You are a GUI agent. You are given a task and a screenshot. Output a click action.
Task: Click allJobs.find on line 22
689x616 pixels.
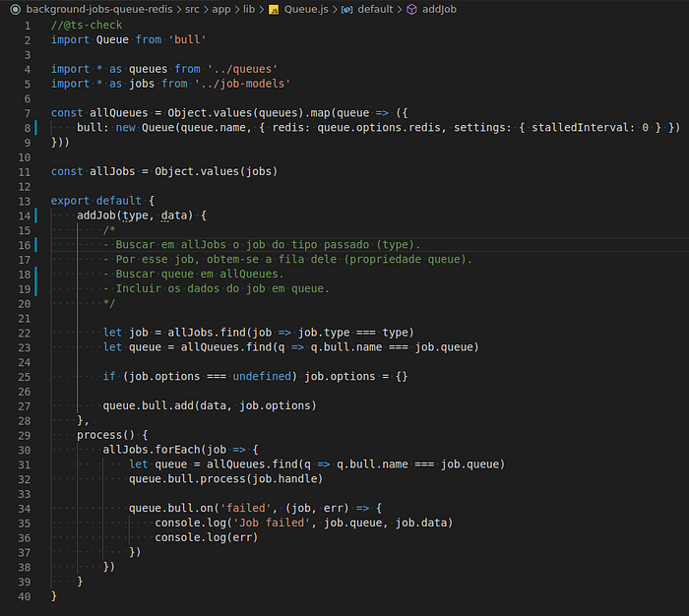(x=207, y=333)
